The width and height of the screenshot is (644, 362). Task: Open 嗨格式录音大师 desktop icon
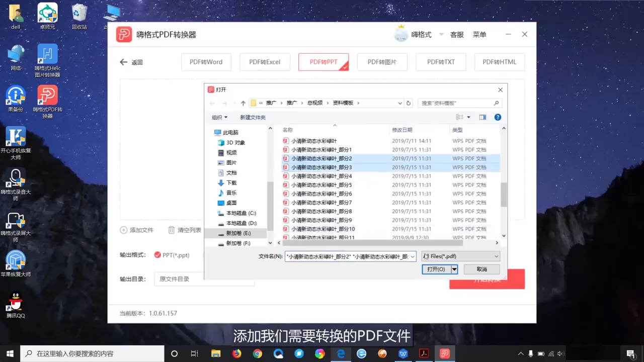(16, 185)
